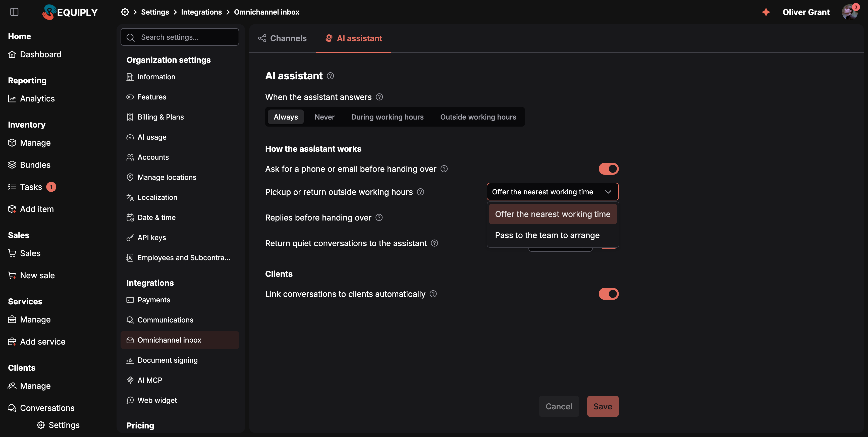The image size is (868, 437).
Task: Open Analytics in the Reporting section
Action: click(x=31, y=99)
